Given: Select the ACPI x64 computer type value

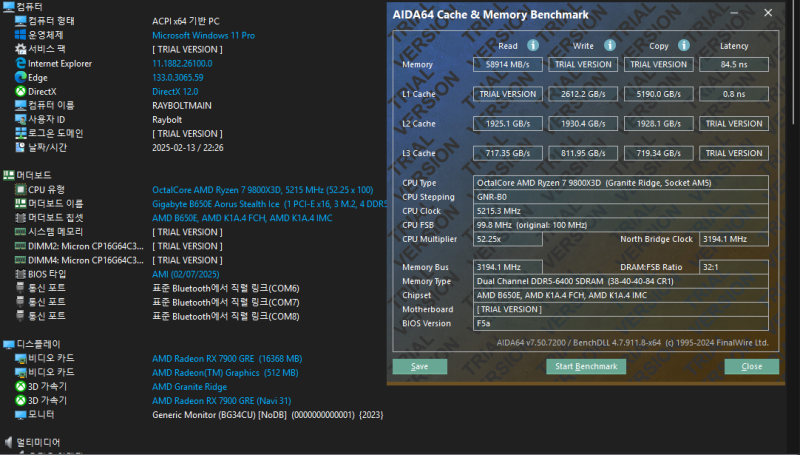Looking at the screenshot, I should pyautogui.click(x=186, y=21).
